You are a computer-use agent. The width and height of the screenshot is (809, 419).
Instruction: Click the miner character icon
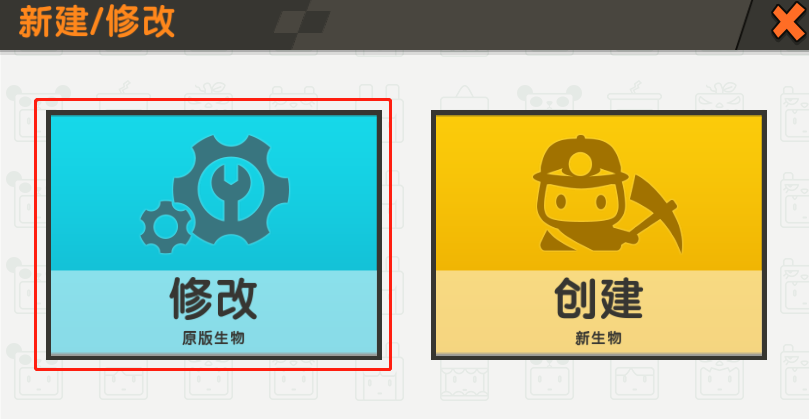(x=607, y=195)
